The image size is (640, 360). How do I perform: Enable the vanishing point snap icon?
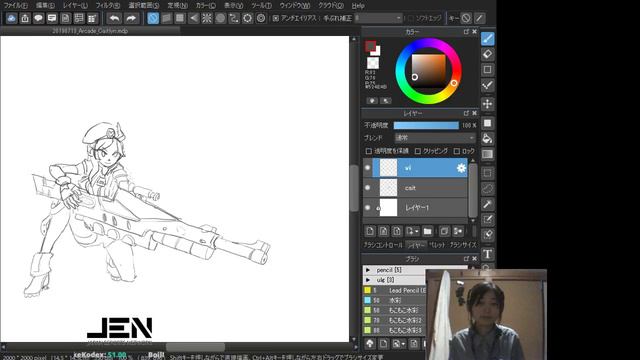click(193, 18)
